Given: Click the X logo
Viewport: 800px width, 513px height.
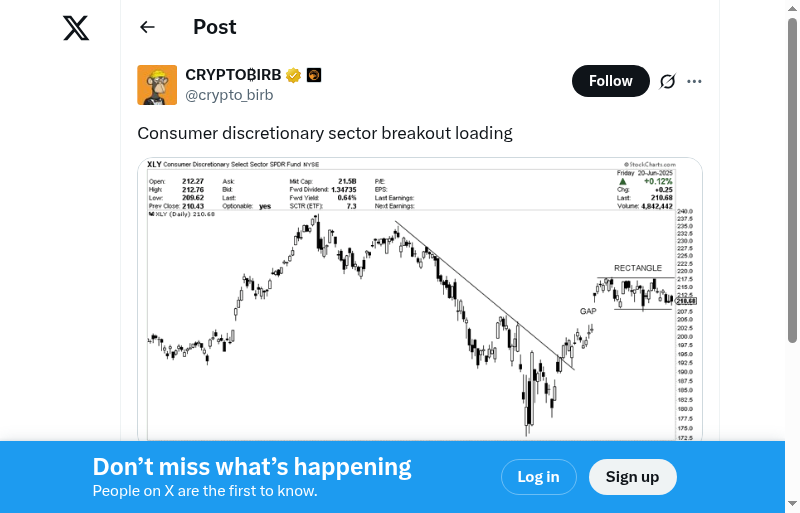Looking at the screenshot, I should 76,28.
